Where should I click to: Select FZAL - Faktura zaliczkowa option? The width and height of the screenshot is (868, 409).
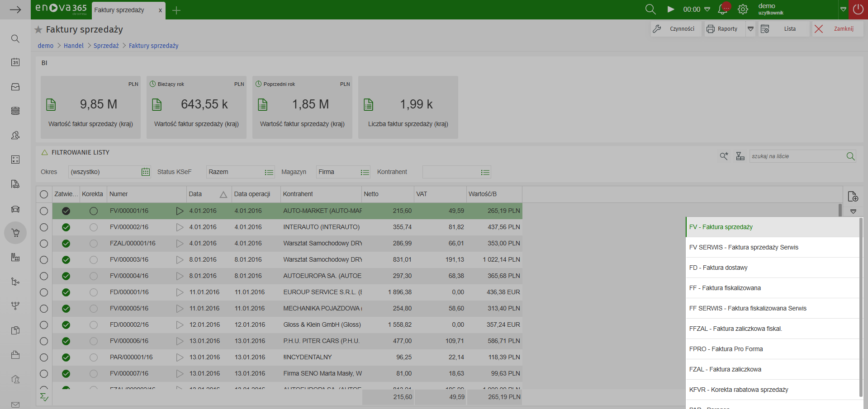pyautogui.click(x=725, y=369)
